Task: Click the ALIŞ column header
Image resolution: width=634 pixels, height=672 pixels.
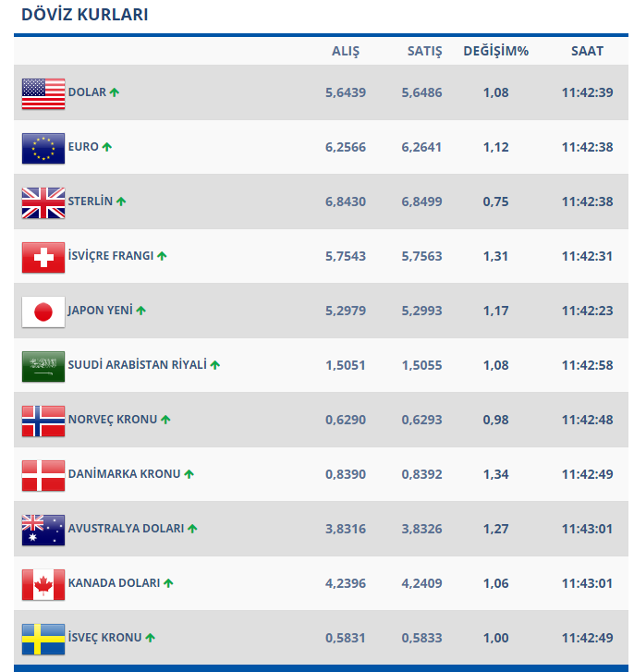Action: click(346, 51)
